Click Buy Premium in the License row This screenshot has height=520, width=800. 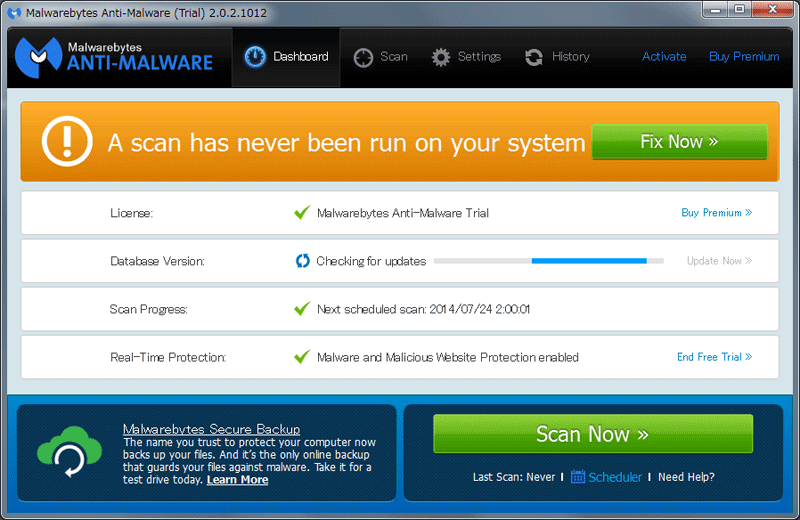coord(717,212)
